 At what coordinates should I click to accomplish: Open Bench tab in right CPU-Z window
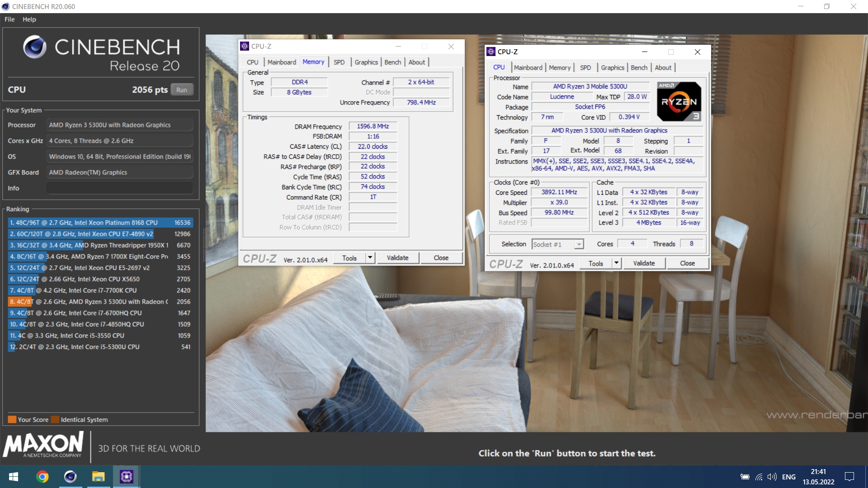639,68
